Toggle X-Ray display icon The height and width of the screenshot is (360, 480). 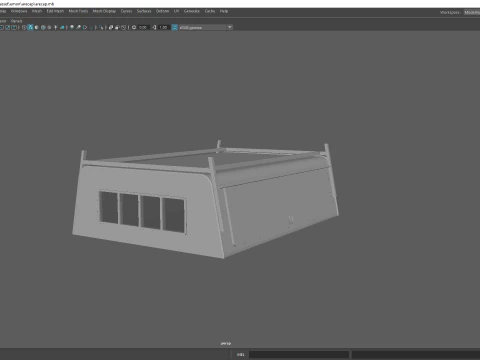(x=111, y=27)
